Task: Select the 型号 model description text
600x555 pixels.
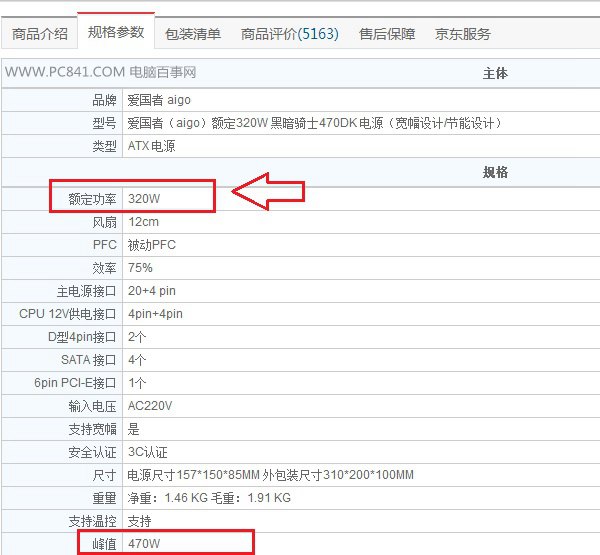Action: (314, 123)
